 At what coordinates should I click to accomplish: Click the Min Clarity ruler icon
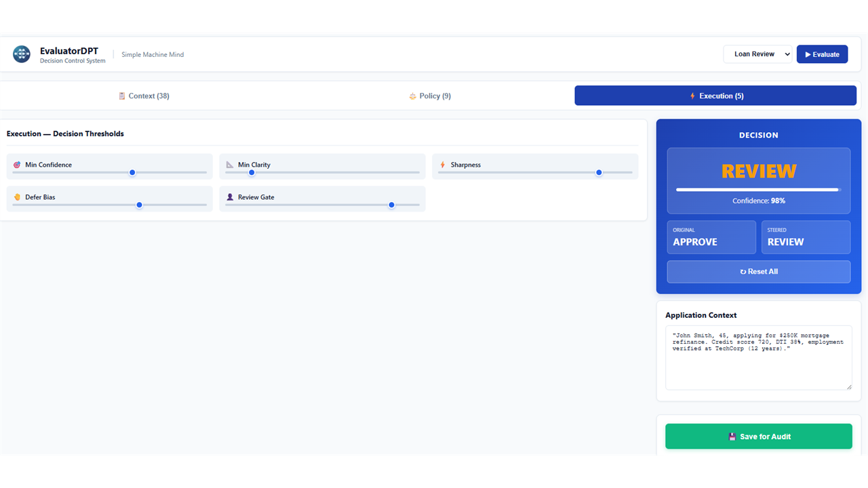pyautogui.click(x=230, y=165)
